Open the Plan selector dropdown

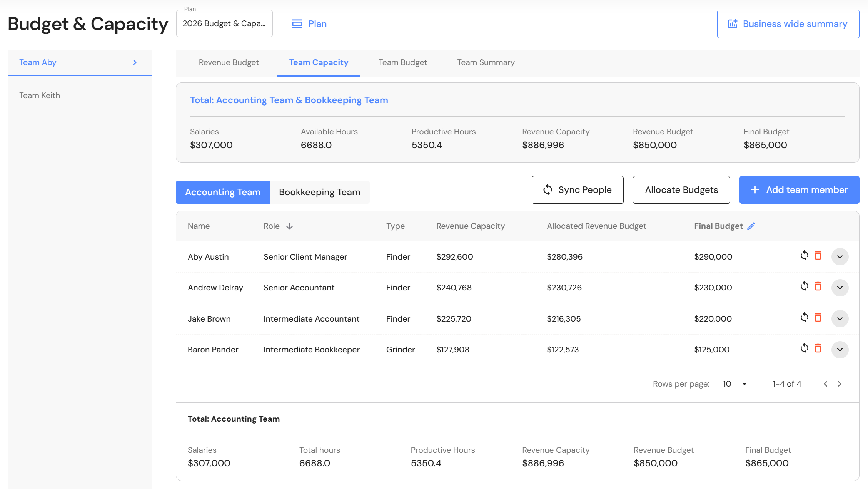(224, 24)
